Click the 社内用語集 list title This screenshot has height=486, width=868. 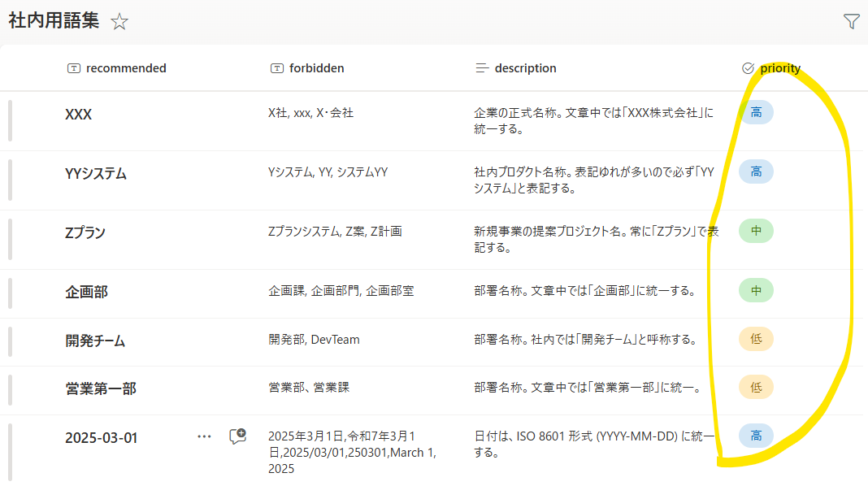coord(54,21)
